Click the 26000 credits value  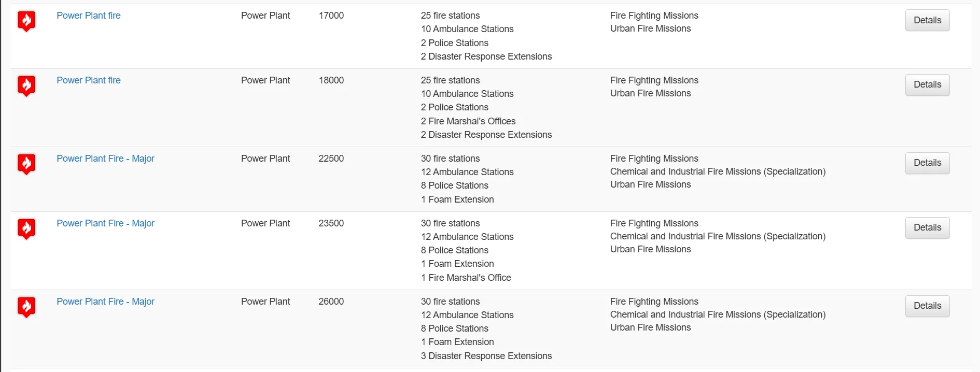[331, 302]
